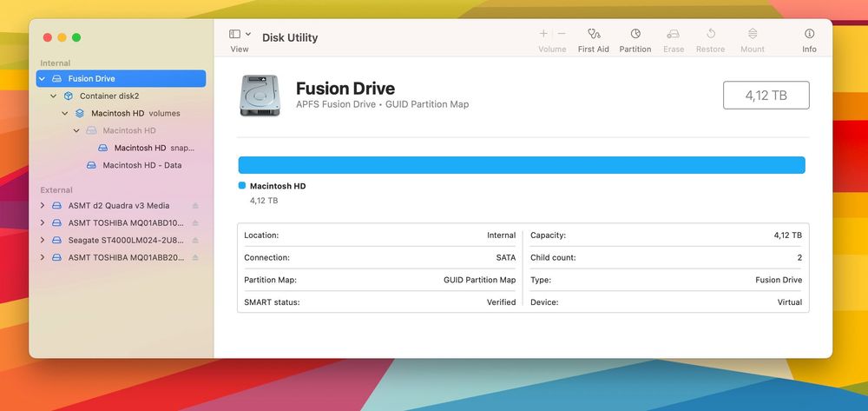Image resolution: width=868 pixels, height=411 pixels.
Task: Click the External section header
Action: coord(56,190)
